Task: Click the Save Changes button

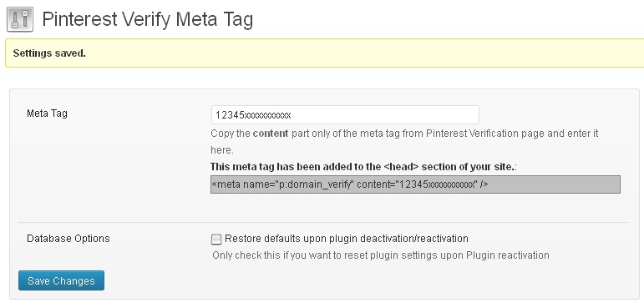Action: (61, 280)
